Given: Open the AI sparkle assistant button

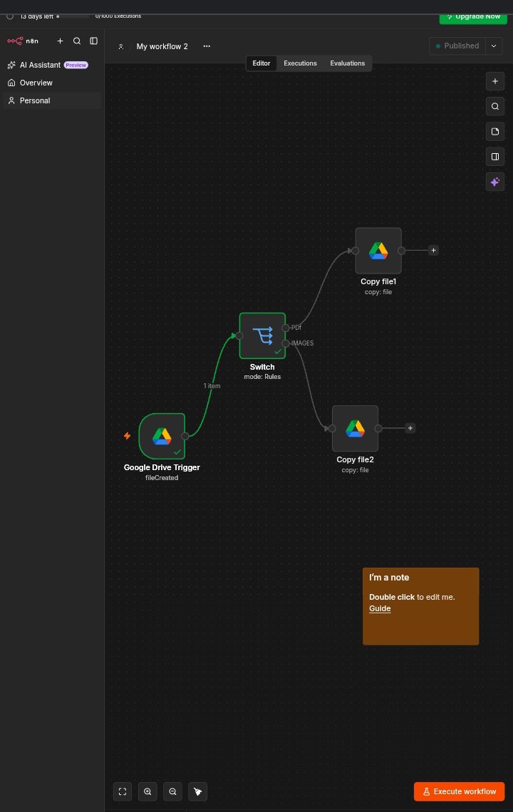Looking at the screenshot, I should coord(495,182).
